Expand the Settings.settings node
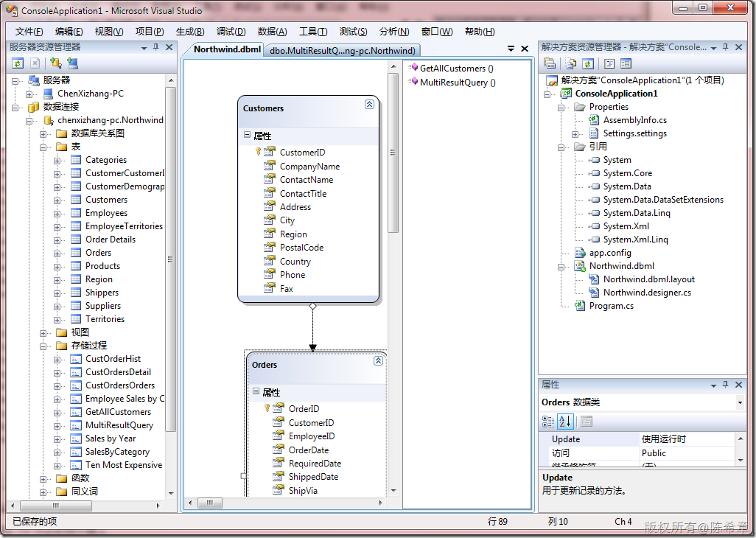Viewport: 756px width, 538px height. (x=575, y=134)
